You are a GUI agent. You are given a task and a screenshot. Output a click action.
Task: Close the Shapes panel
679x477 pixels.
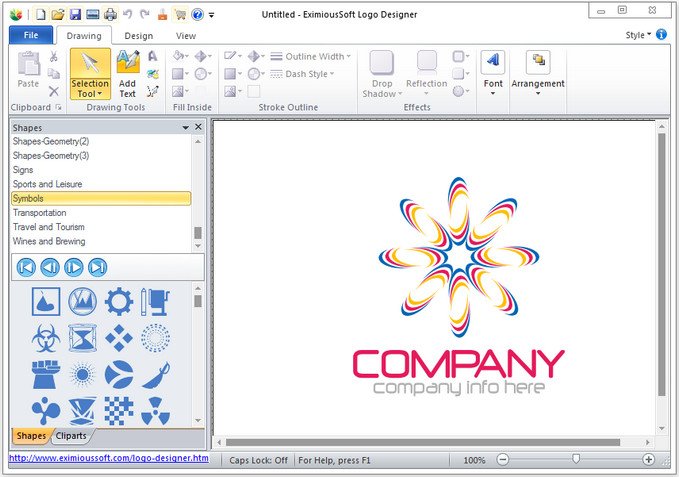tap(198, 127)
